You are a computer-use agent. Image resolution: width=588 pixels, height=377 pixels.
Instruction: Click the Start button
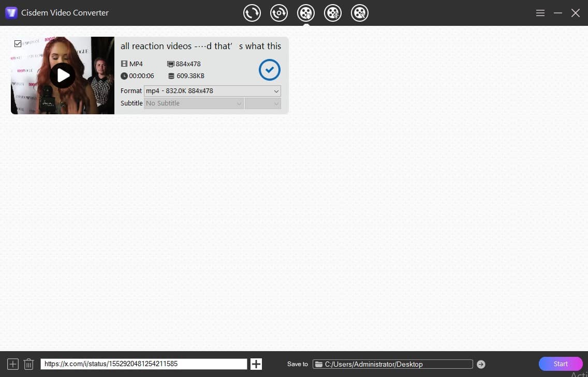pos(560,364)
